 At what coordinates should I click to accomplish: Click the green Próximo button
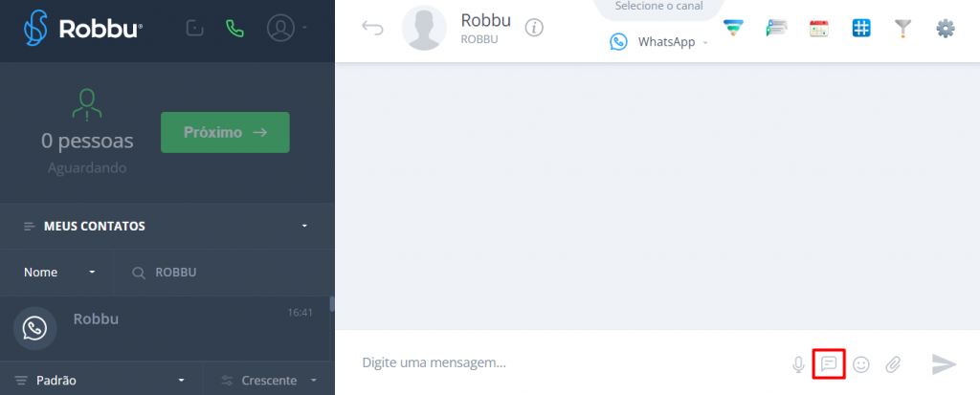point(225,133)
